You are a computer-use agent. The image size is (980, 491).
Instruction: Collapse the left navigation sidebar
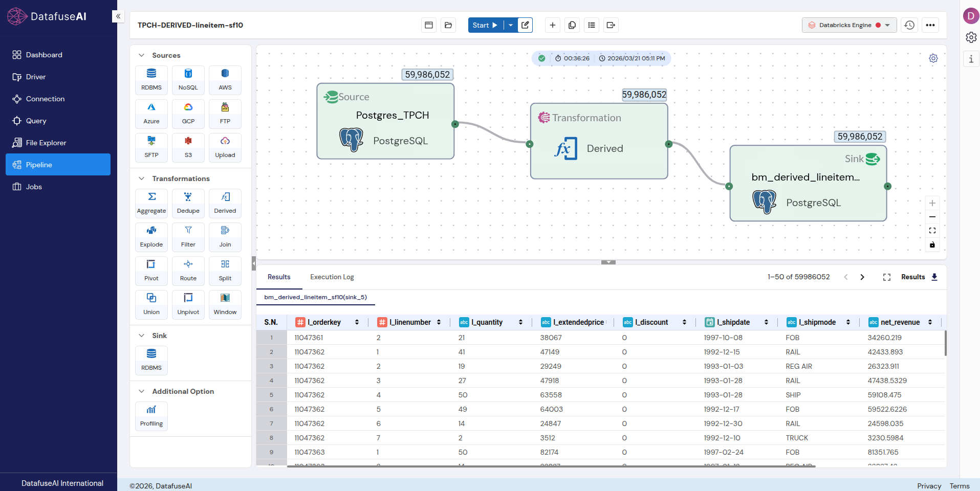118,16
